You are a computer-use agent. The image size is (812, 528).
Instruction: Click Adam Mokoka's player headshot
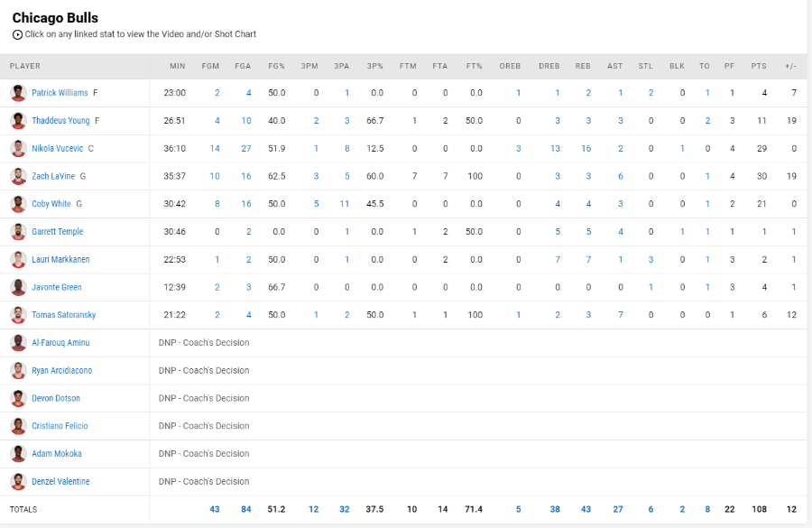(x=18, y=453)
